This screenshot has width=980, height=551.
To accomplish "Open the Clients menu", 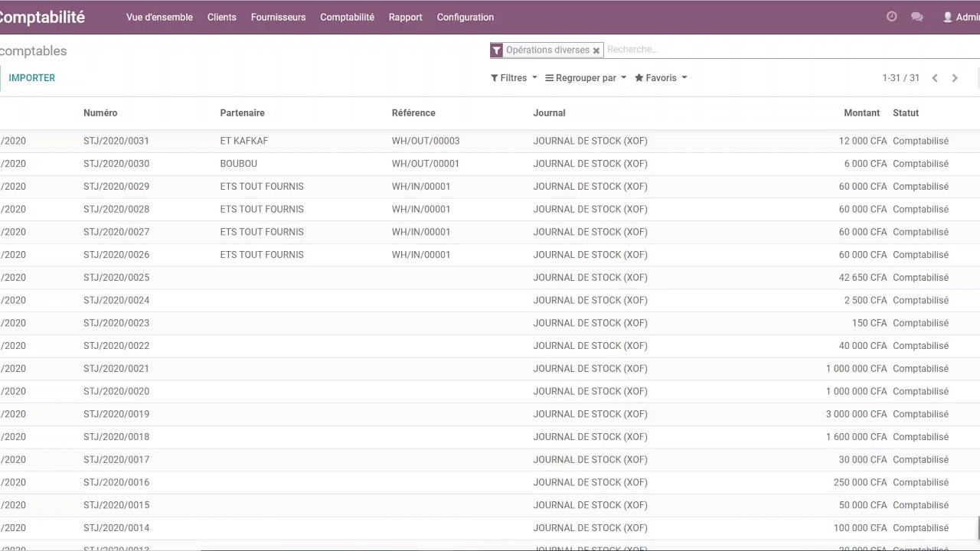I will coord(222,17).
